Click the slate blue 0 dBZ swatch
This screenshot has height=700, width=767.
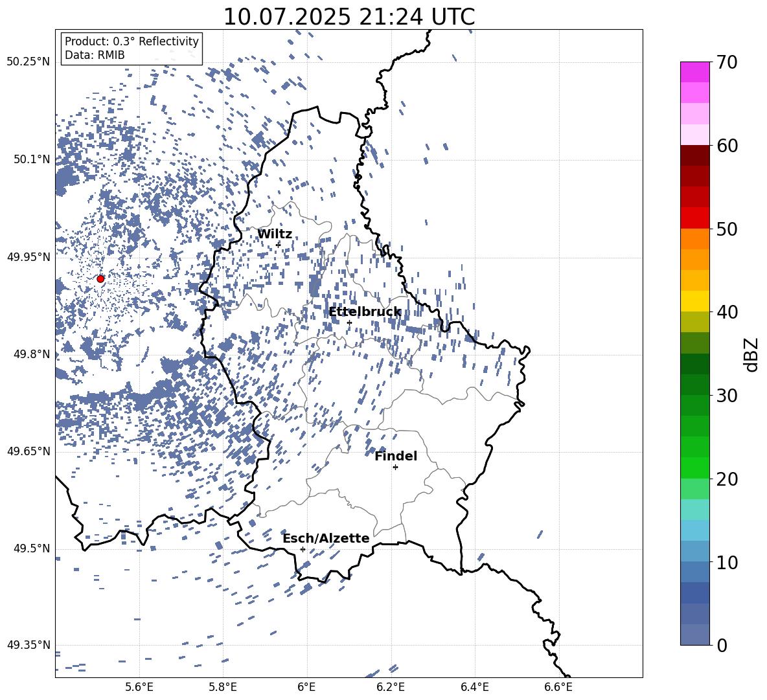694,635
